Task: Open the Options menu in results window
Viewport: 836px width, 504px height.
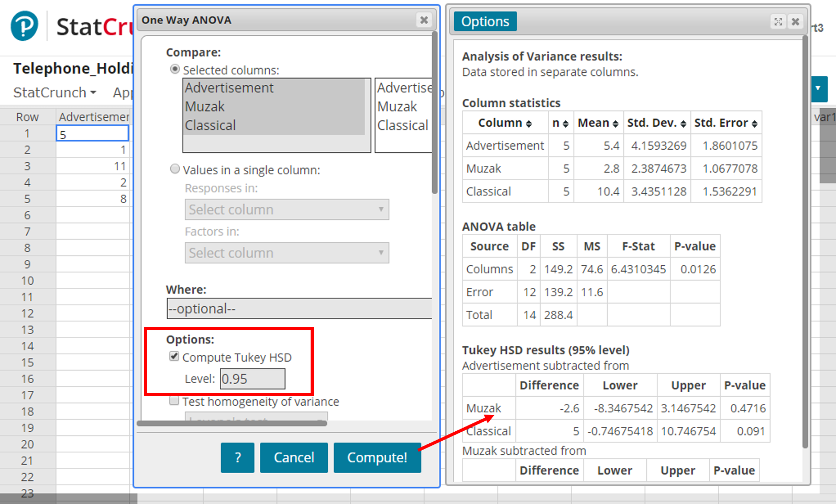Action: pyautogui.click(x=485, y=21)
